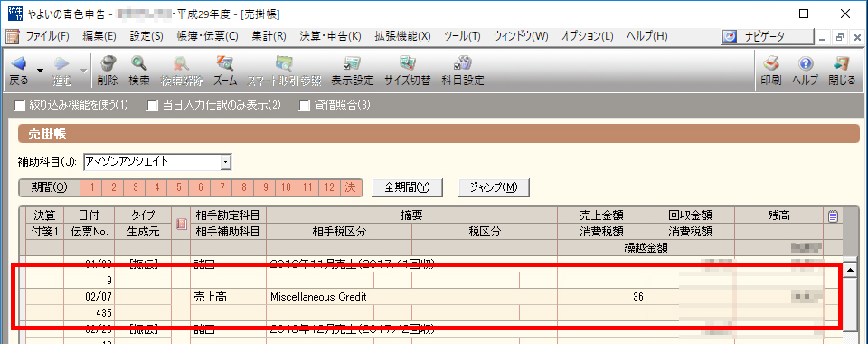The width and height of the screenshot is (868, 344).
Task: Open 科目設定 (account settings) toolbar icon
Action: 462,64
